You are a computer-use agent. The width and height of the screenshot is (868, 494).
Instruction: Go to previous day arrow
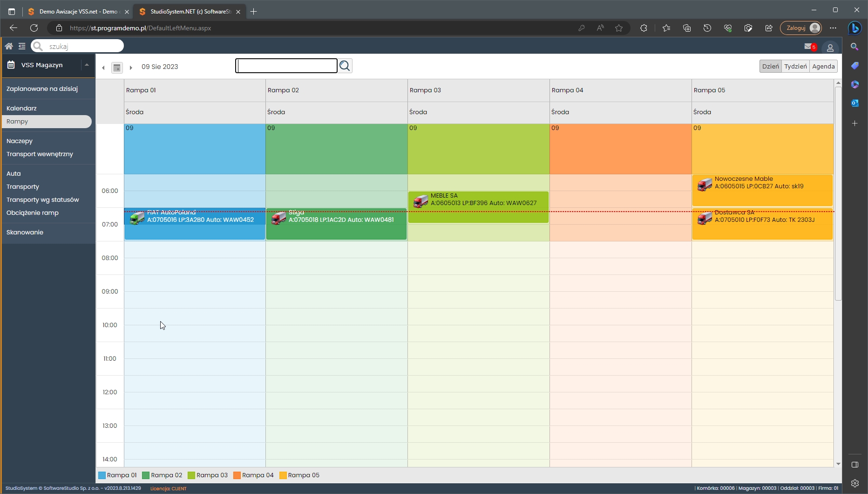[103, 68]
